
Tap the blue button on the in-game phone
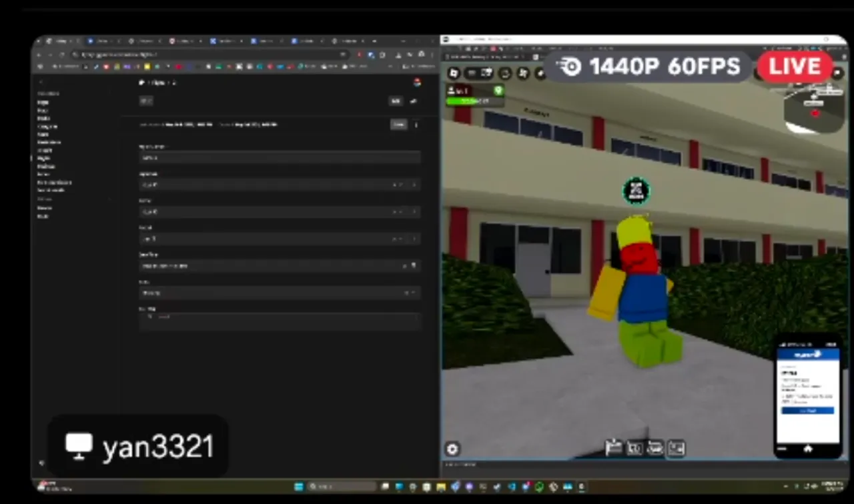click(807, 411)
